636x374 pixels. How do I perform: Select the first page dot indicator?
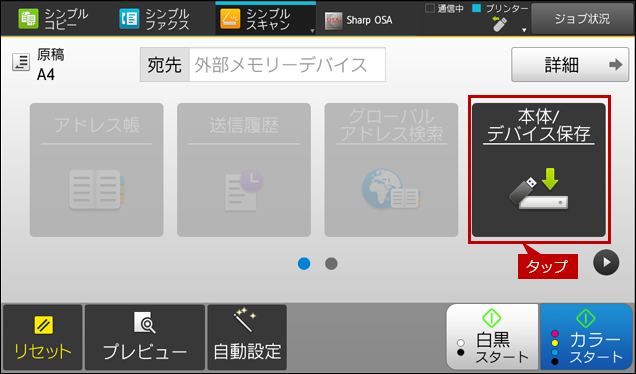pos(304,264)
